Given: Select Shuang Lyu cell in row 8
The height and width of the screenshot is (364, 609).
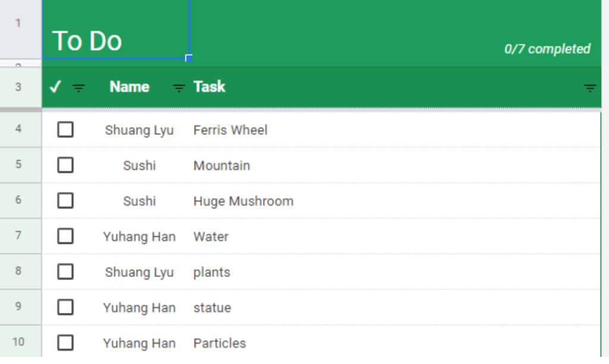Looking at the screenshot, I should [x=139, y=272].
